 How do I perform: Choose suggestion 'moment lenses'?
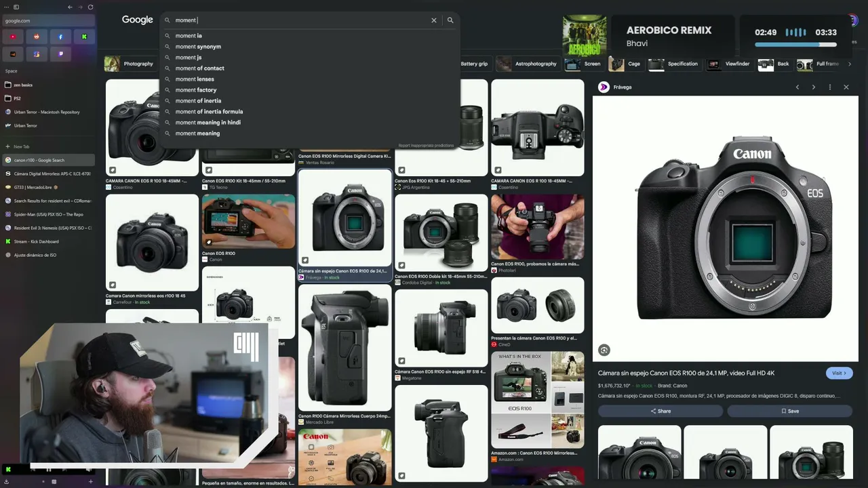(310, 79)
